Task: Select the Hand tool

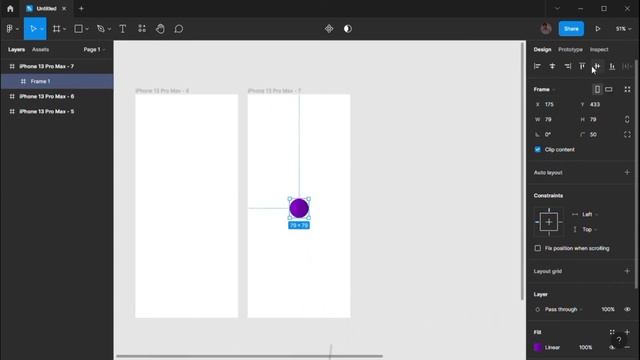Action: pyautogui.click(x=160, y=29)
